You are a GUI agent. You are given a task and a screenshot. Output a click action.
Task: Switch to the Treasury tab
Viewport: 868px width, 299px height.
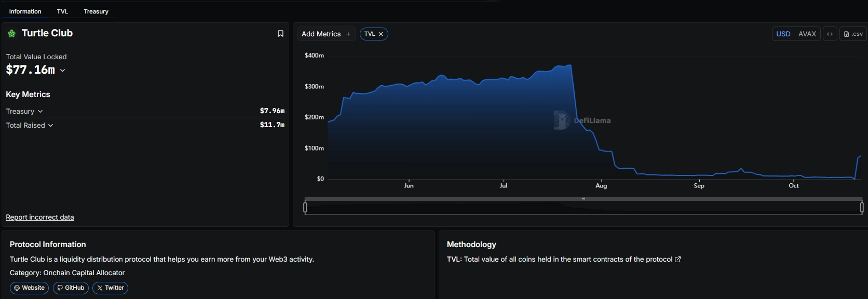pos(96,11)
